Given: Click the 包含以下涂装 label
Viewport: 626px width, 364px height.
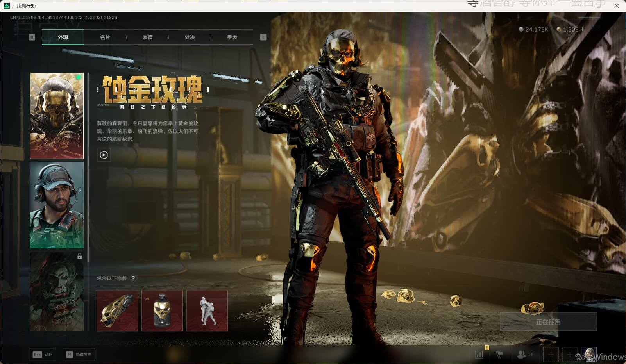Looking at the screenshot, I should click(x=112, y=278).
